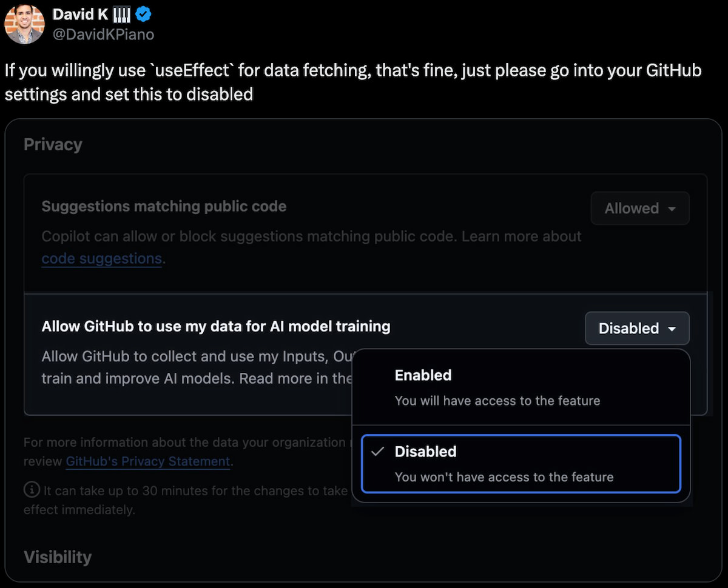The width and height of the screenshot is (728, 588).
Task: Open the Allowed dropdown for public code suggestions
Action: pos(639,209)
